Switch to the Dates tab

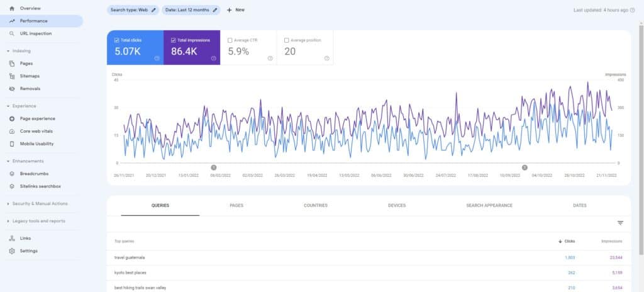tap(579, 206)
